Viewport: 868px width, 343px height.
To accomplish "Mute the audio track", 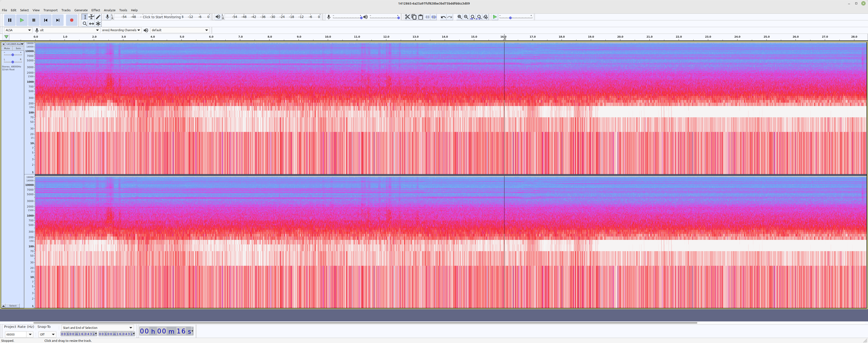I will tap(7, 48).
